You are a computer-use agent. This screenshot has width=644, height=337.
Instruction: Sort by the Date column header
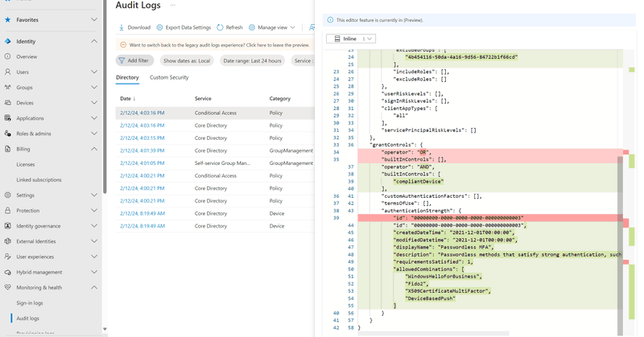[128, 98]
